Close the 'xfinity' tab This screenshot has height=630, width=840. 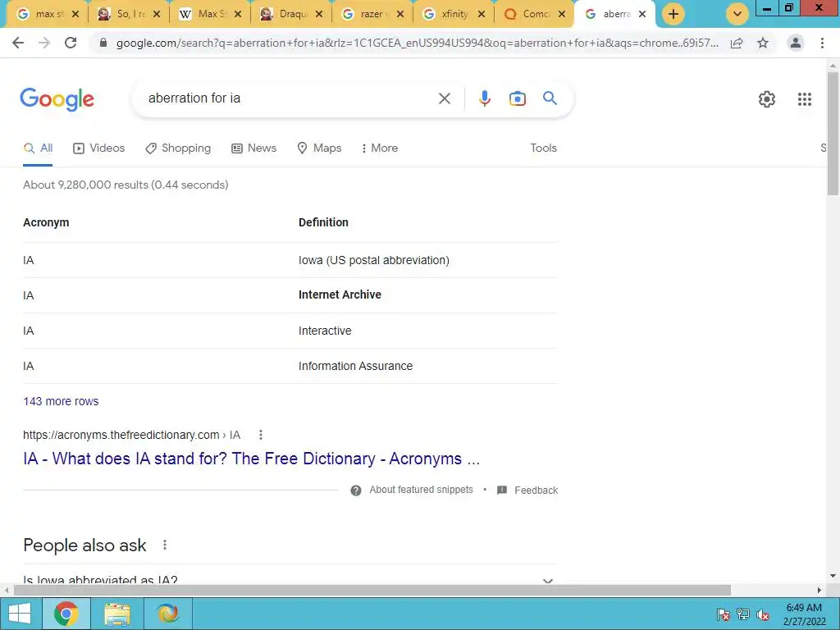[481, 15]
